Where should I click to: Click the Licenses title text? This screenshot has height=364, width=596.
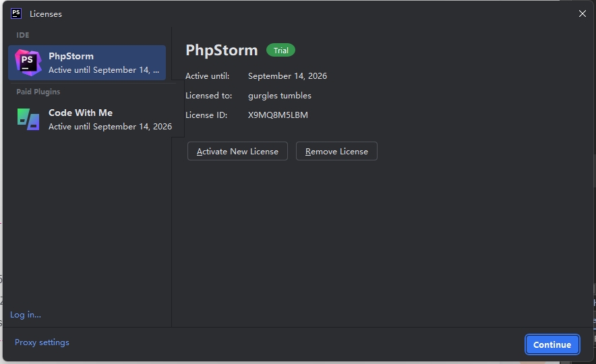click(x=46, y=14)
